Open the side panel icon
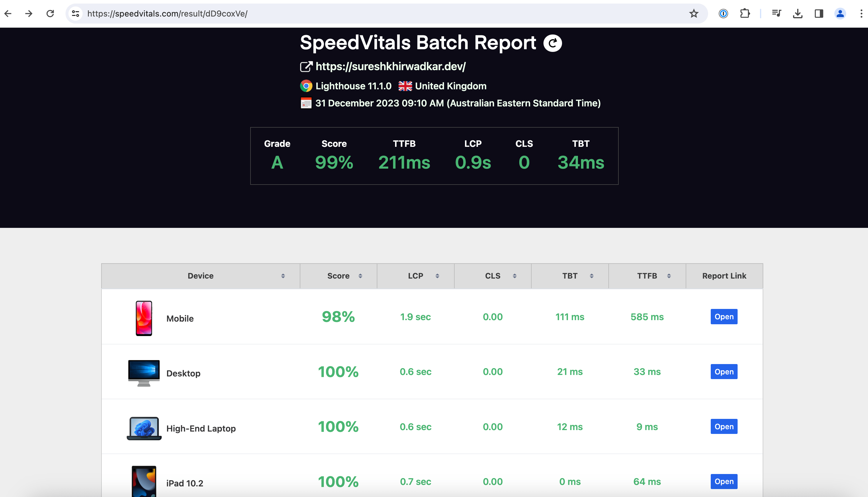The image size is (868, 497). (x=819, y=14)
